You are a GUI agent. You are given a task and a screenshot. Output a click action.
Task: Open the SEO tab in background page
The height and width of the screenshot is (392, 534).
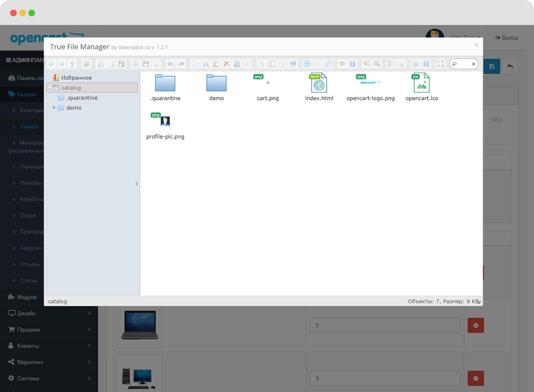coord(497,120)
